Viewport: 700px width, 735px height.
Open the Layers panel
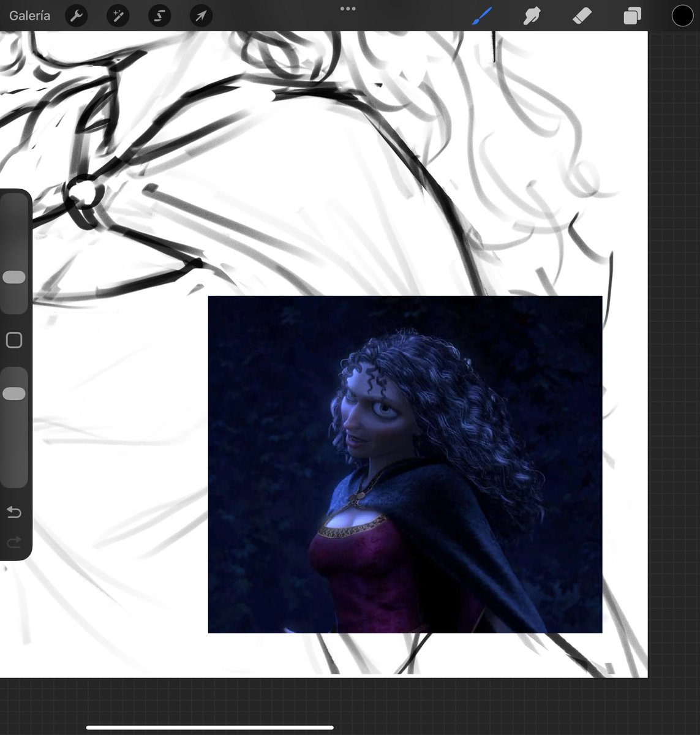pyautogui.click(x=632, y=16)
